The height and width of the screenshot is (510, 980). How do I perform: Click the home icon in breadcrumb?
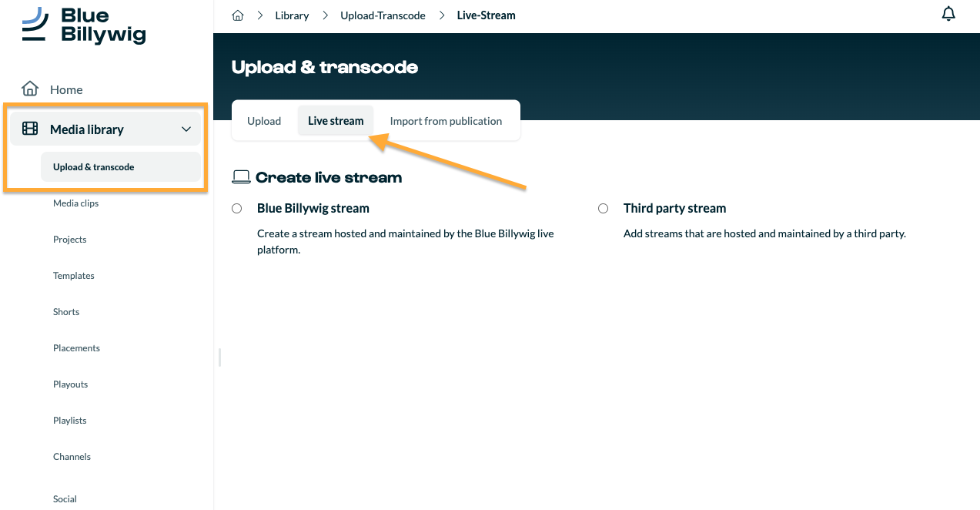(238, 15)
